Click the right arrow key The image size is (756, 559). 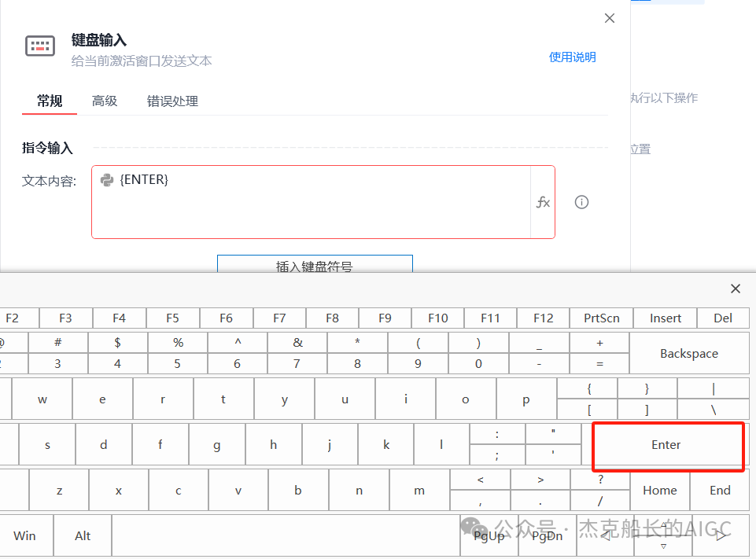[x=721, y=536]
